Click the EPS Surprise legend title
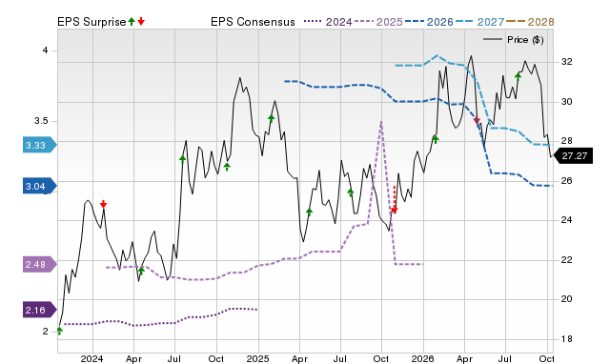Screen dimensions: 610x364 pos(91,22)
